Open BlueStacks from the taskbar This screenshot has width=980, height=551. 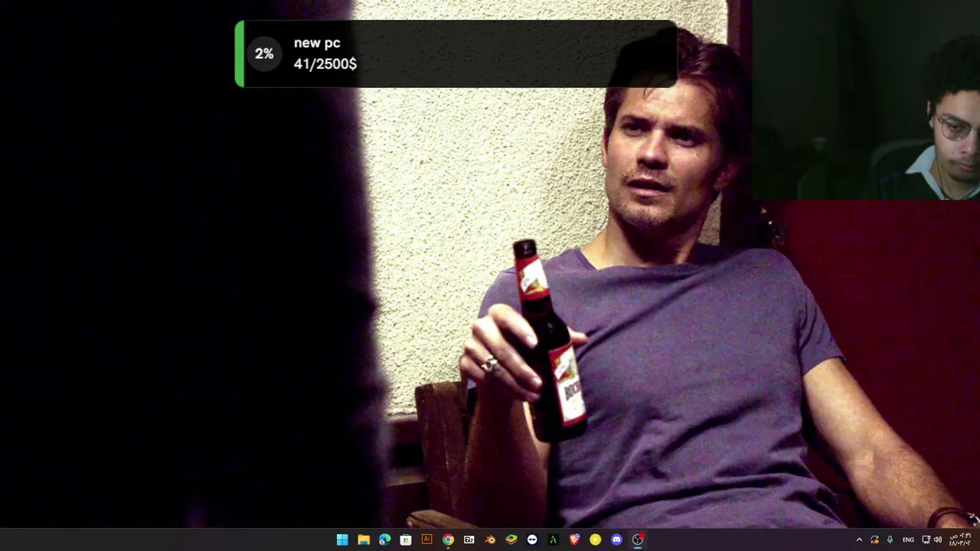[x=511, y=540]
